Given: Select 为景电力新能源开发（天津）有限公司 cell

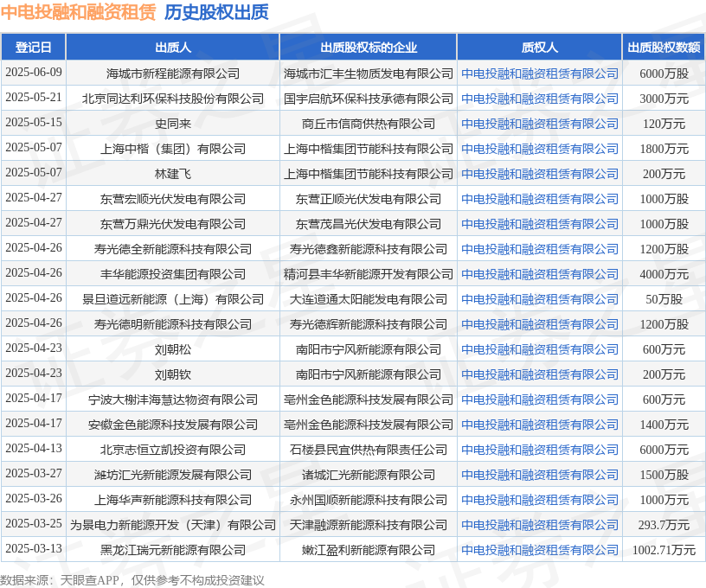Looking at the screenshot, I should point(173,525).
